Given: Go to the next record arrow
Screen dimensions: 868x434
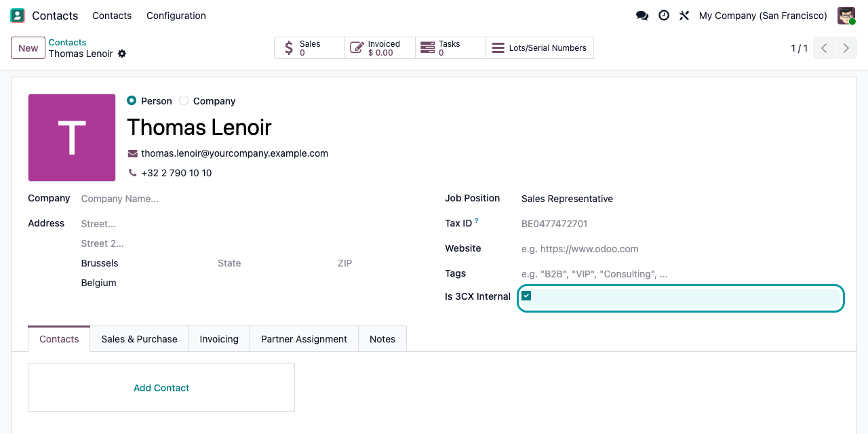Looking at the screenshot, I should [x=846, y=48].
